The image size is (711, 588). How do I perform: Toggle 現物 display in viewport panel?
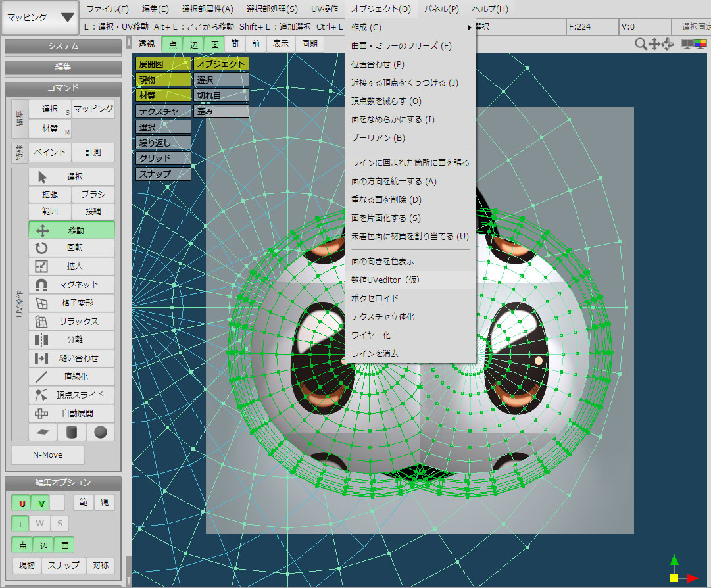point(163,80)
